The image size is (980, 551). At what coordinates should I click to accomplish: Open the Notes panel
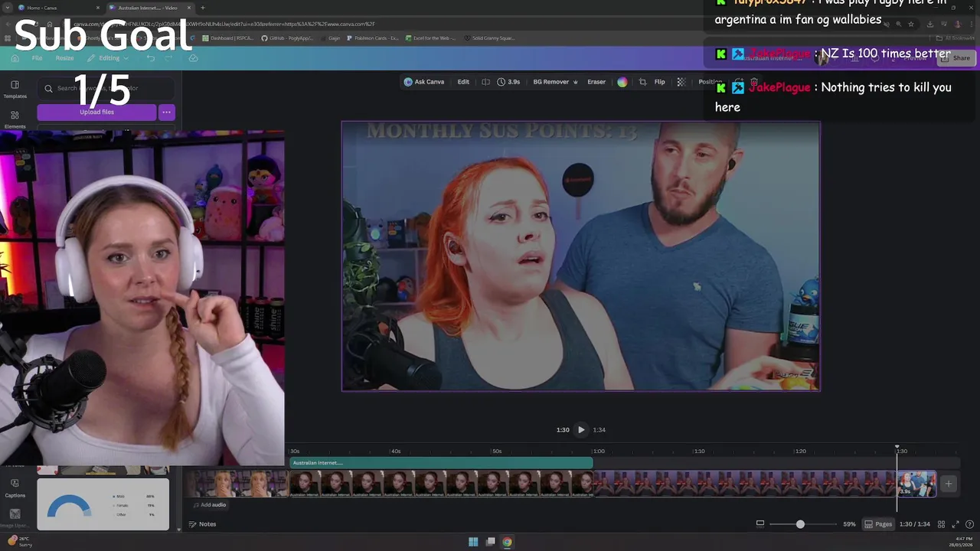pyautogui.click(x=202, y=524)
